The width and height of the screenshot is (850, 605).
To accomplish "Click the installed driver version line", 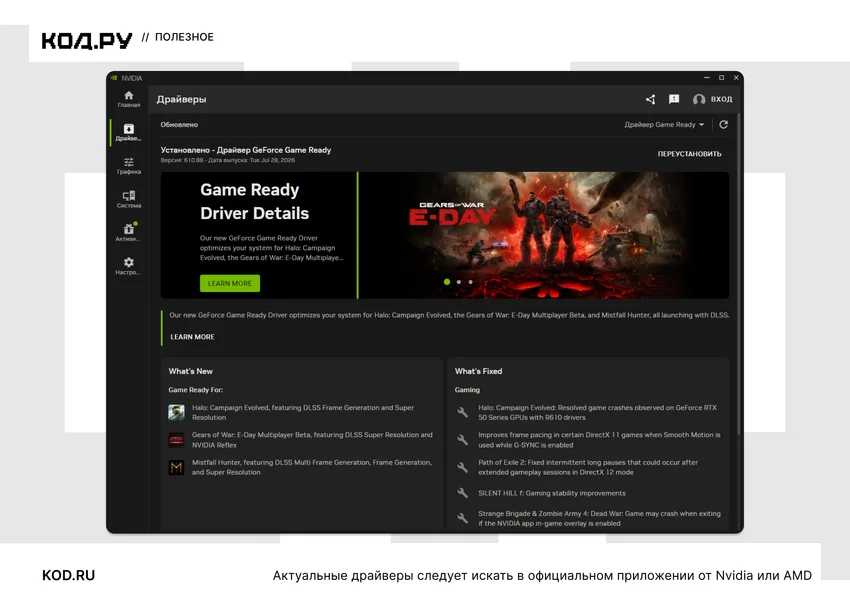I will (x=228, y=160).
